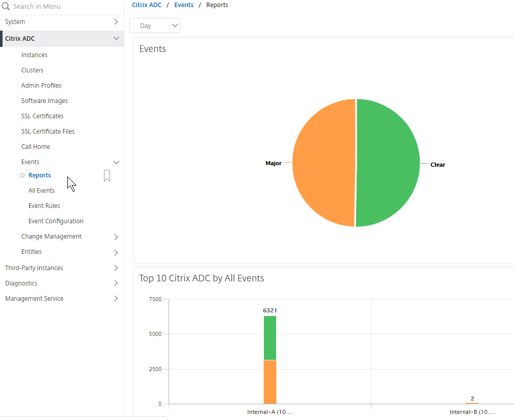Image resolution: width=514 pixels, height=420 pixels.
Task: Expand the System menu chevron
Action: [x=116, y=21]
